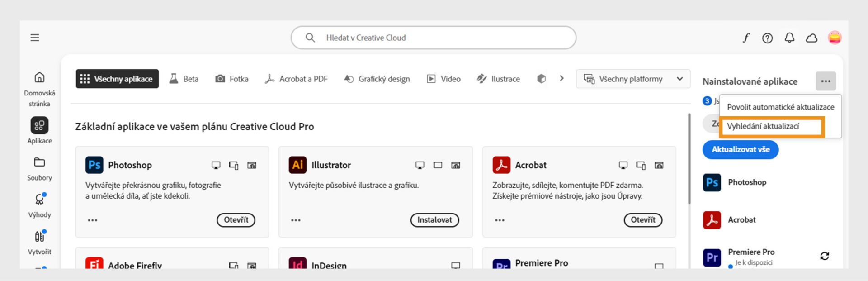Click the apps list vertical scrollbar
Viewport: 868px width, 281px height.
tap(689, 158)
